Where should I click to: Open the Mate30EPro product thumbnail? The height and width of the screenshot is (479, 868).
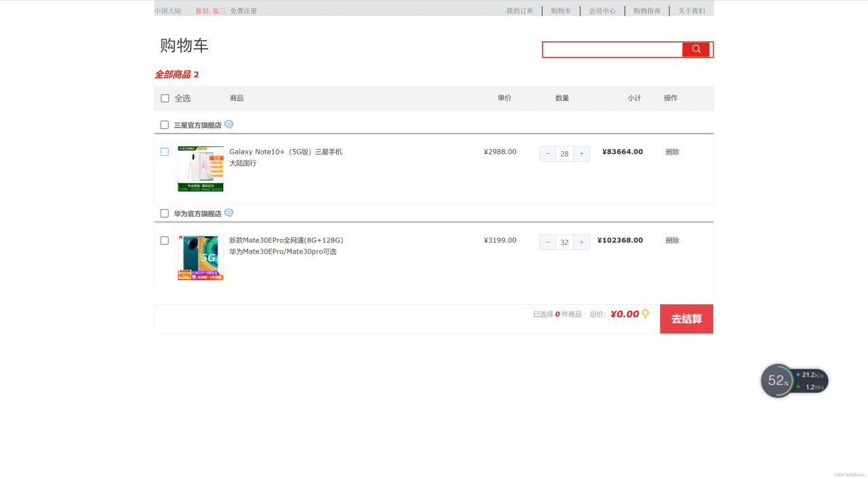pyautogui.click(x=200, y=257)
